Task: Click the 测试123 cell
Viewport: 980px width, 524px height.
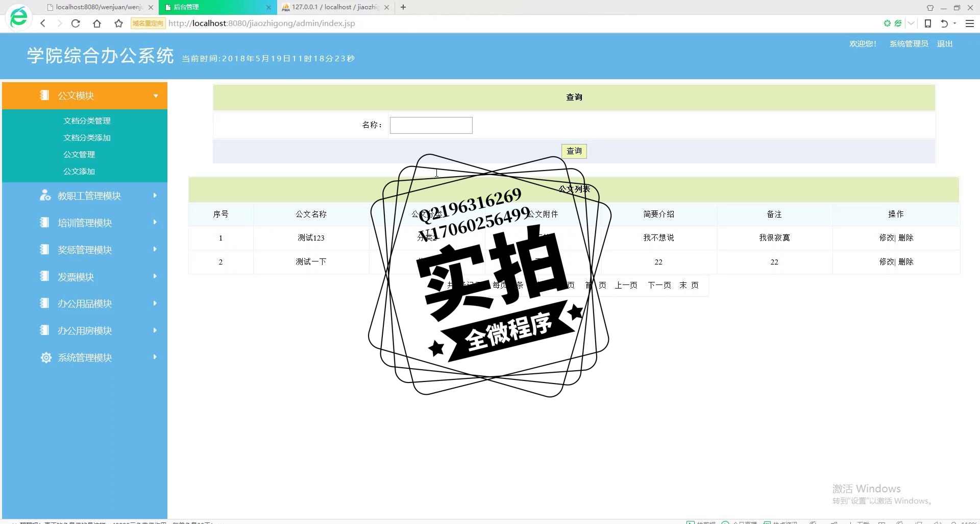Action: [x=311, y=237]
